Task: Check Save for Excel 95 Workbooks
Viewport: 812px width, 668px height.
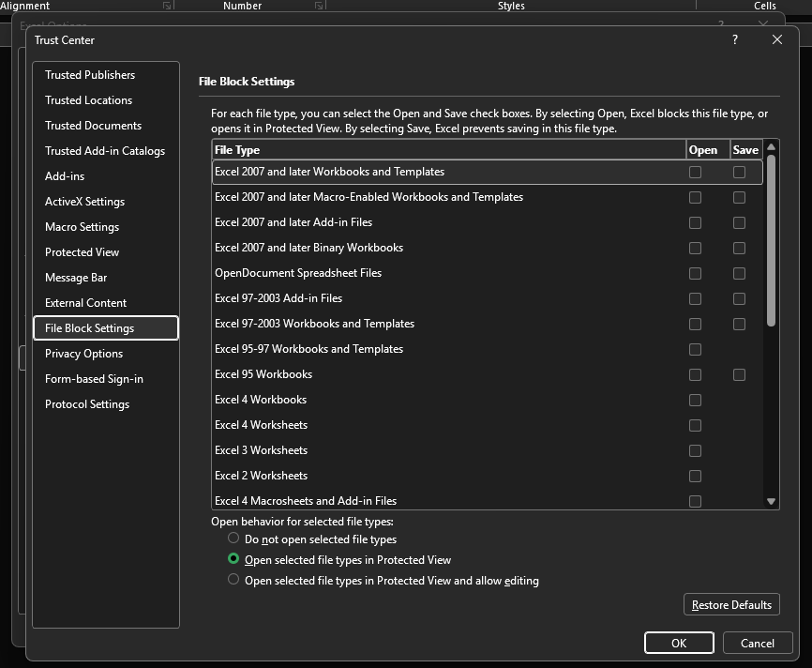Action: pyautogui.click(x=739, y=374)
